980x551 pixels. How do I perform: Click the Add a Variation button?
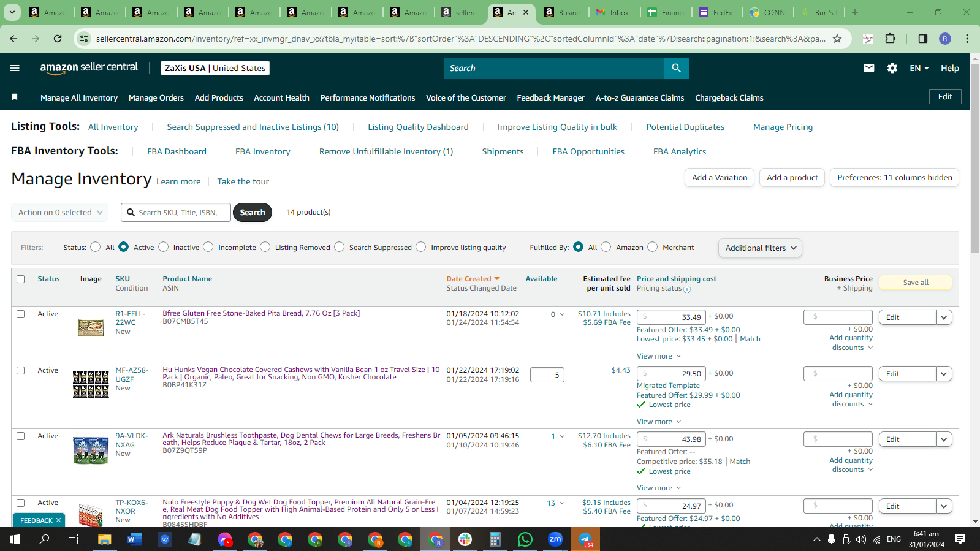click(720, 178)
